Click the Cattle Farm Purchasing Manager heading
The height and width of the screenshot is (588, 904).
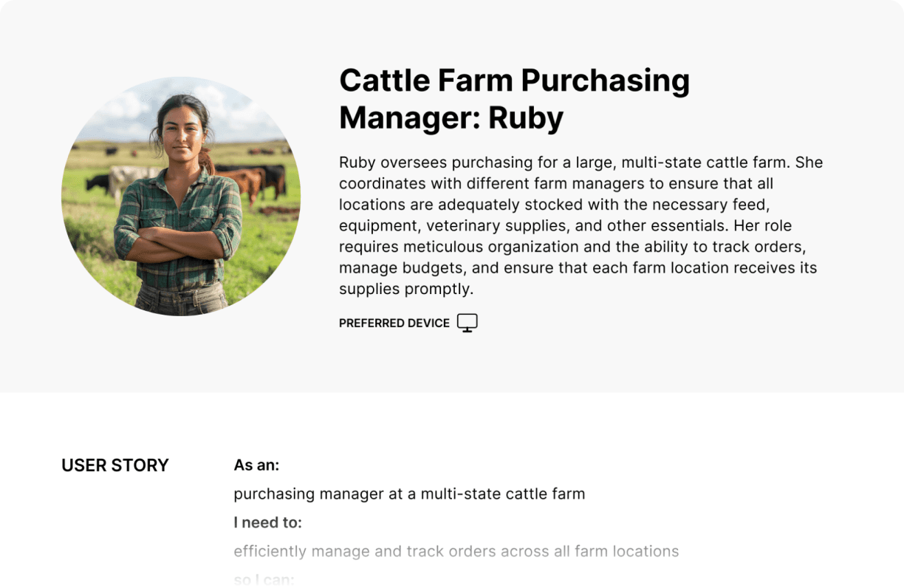coord(514,98)
